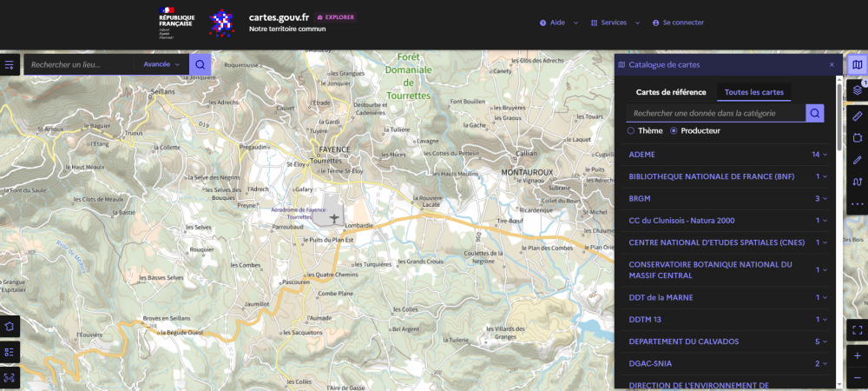This screenshot has height=391, width=868.
Task: Click the République Française logo
Action: 176,23
